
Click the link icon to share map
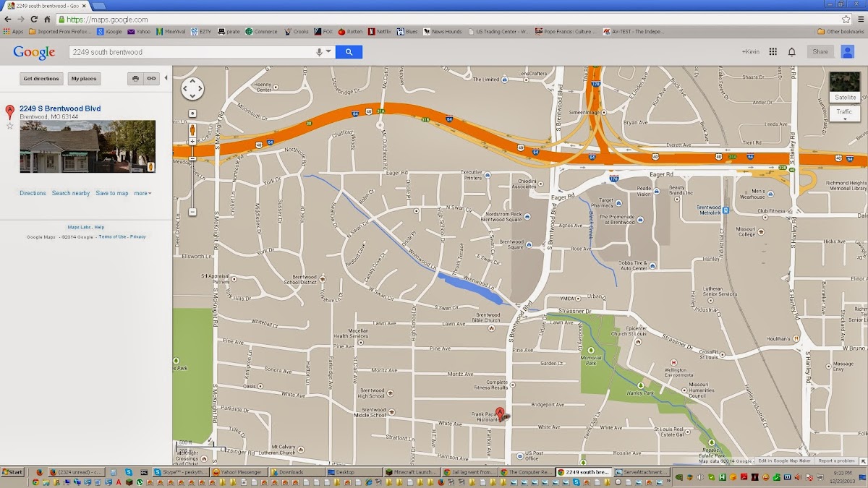click(x=151, y=79)
